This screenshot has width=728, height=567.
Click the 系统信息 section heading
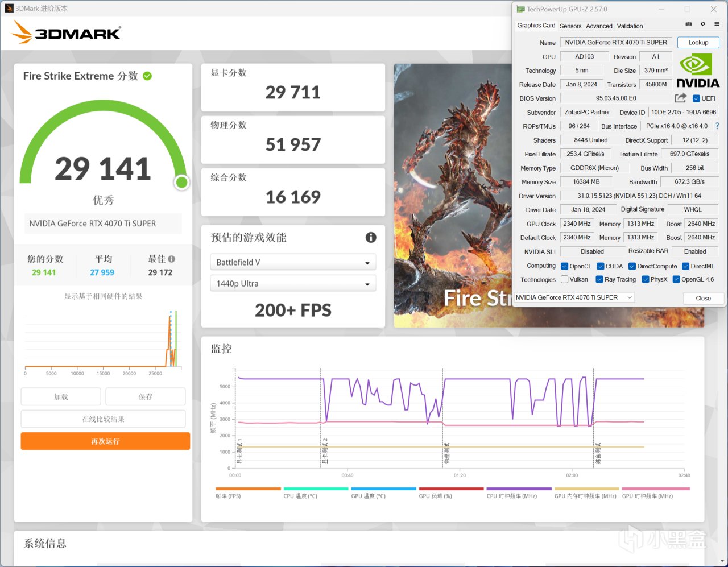click(x=45, y=543)
